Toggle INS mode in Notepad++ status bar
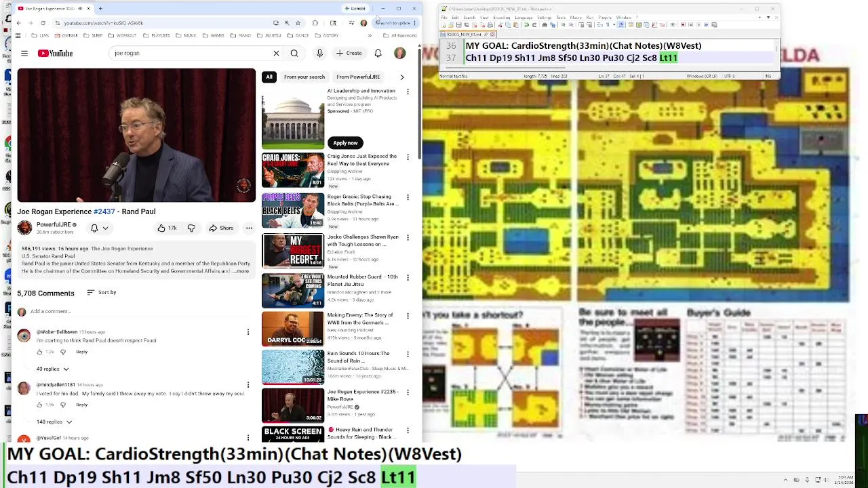The height and width of the screenshot is (488, 868). click(x=768, y=76)
